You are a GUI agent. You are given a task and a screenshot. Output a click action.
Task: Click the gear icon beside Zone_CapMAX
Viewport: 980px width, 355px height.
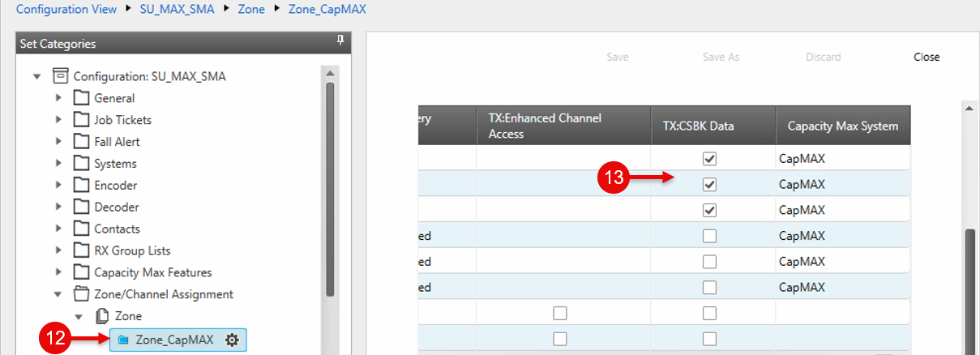[x=232, y=340]
